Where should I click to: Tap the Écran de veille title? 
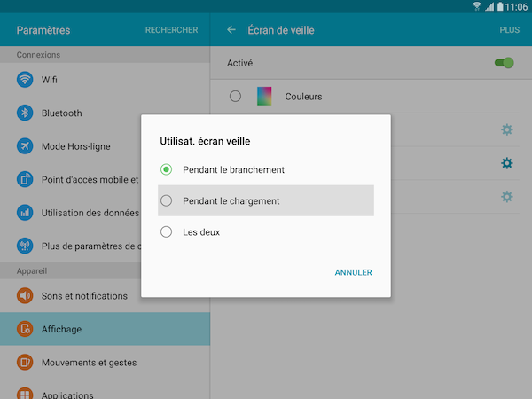(x=281, y=30)
